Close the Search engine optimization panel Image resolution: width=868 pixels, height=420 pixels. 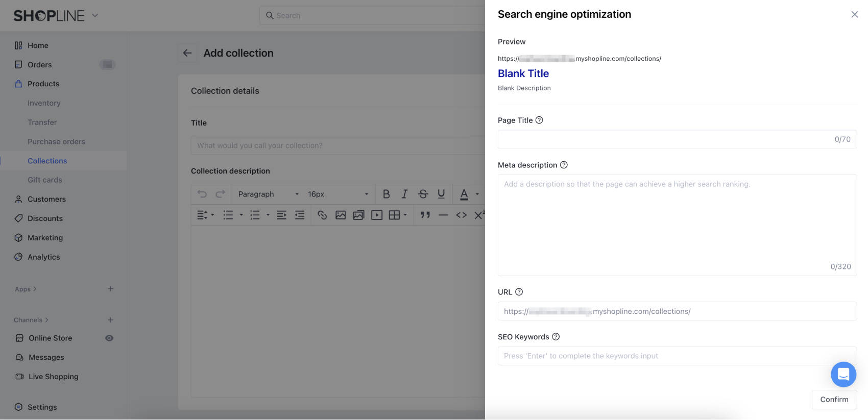pos(854,14)
